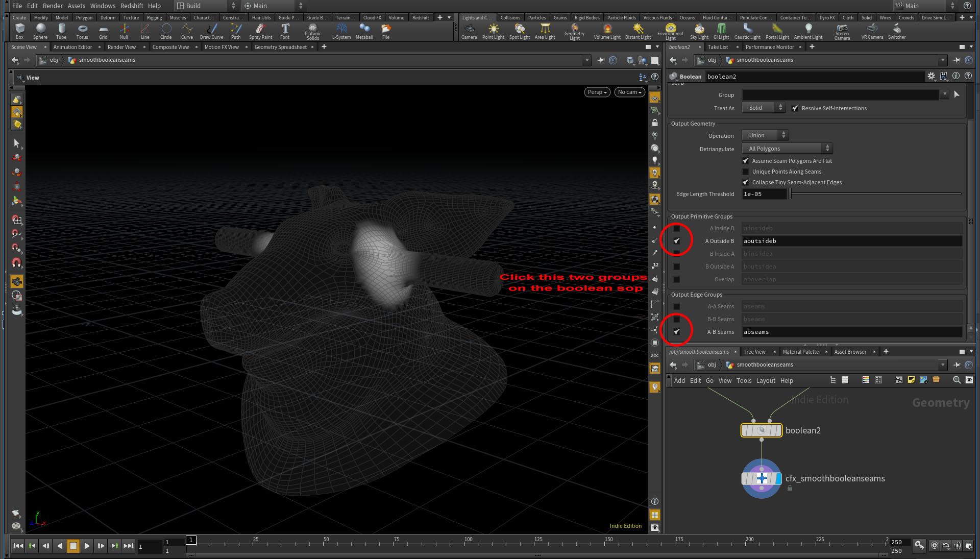Select the L-System shelf tool
Image resolution: width=980 pixels, height=559 pixels.
coord(341,31)
